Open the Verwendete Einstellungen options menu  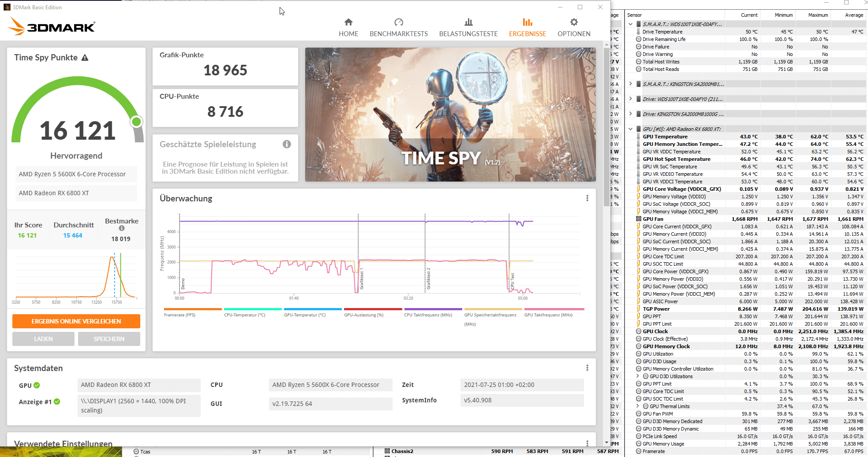(587, 443)
